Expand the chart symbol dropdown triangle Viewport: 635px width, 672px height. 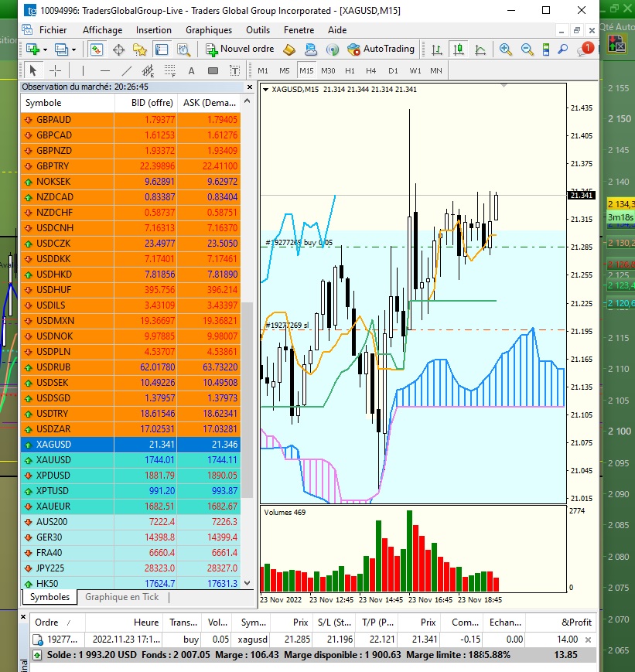click(x=266, y=90)
